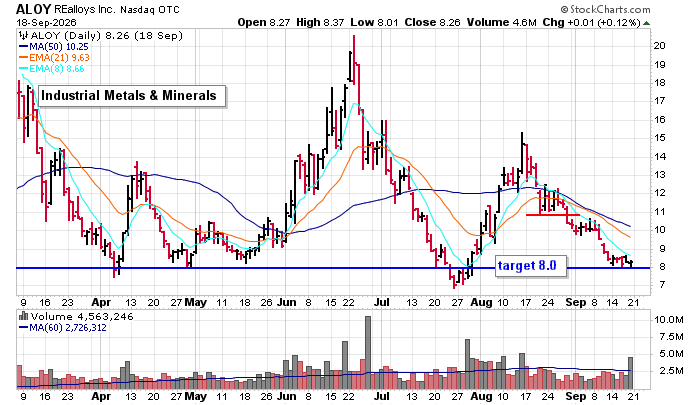Screen dimensions: 700x405
Task: Click the MA(50) blue legend line marker
Action: click(23, 46)
